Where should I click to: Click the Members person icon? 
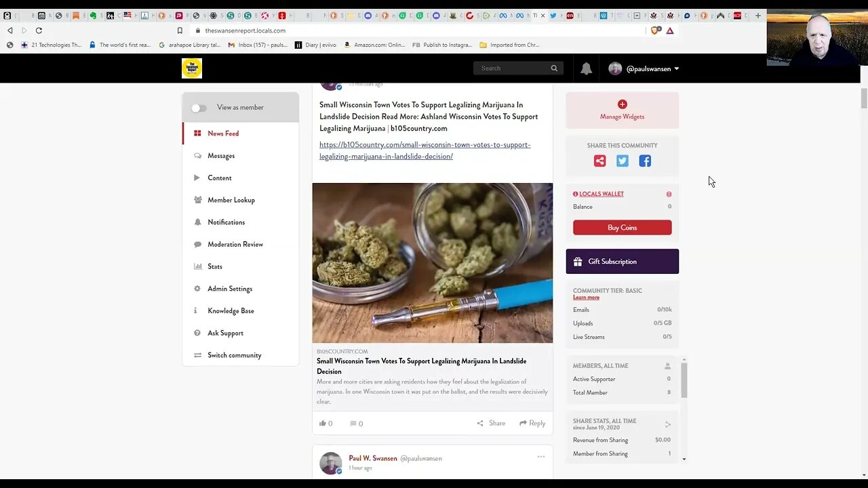pos(668,366)
